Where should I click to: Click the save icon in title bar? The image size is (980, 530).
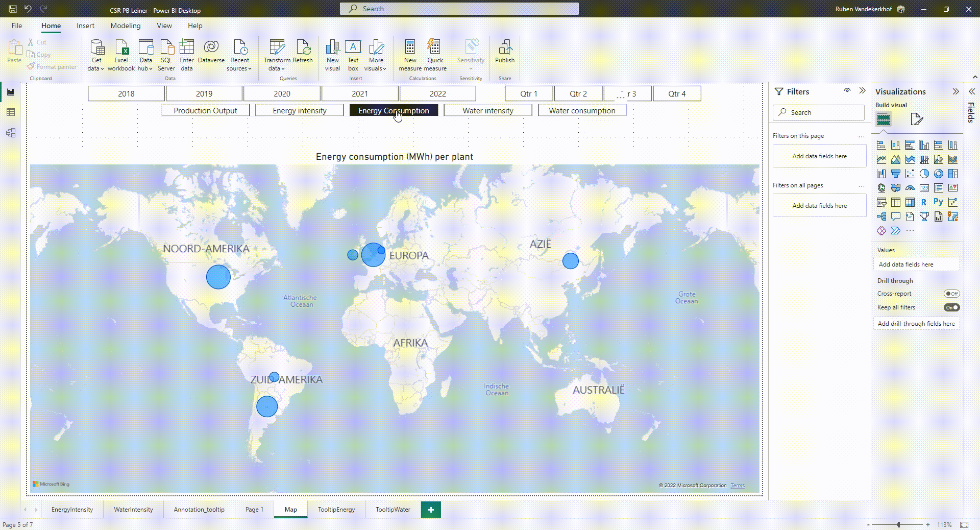coord(13,9)
